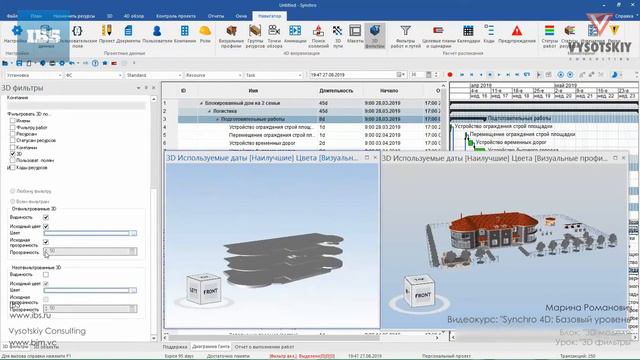Enable the Статусам ресурсов checkbox
The width and height of the screenshot is (640, 360).
[x=13, y=140]
